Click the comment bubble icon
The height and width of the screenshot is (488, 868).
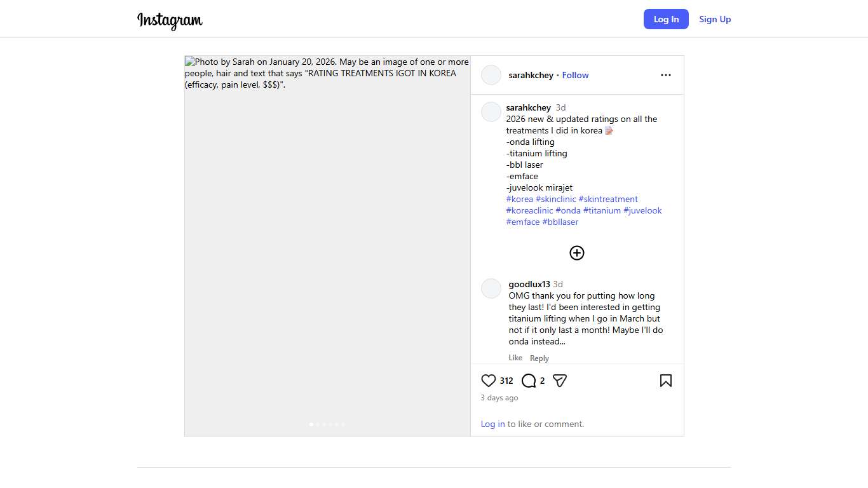coord(529,381)
